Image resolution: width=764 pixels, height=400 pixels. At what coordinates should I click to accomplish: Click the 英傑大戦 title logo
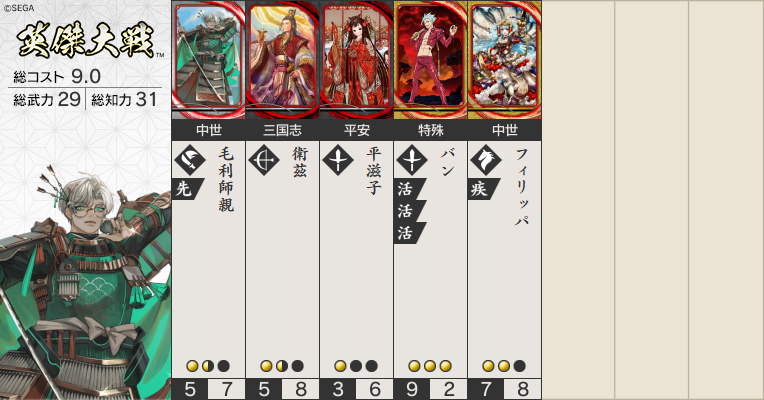pyautogui.click(x=86, y=41)
